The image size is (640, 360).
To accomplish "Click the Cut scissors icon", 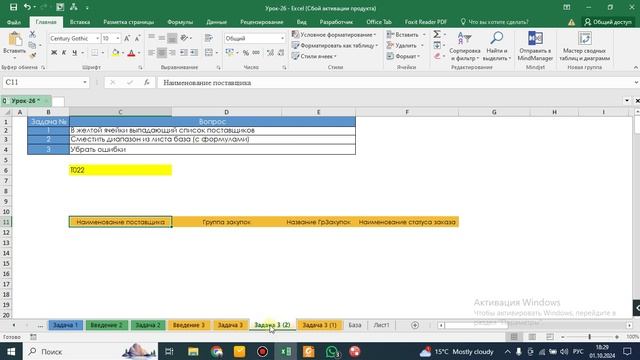I will point(33,35).
